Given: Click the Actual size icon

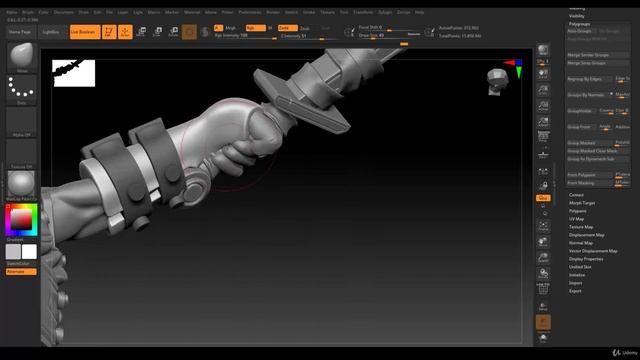Looking at the screenshot, I should point(543,106).
